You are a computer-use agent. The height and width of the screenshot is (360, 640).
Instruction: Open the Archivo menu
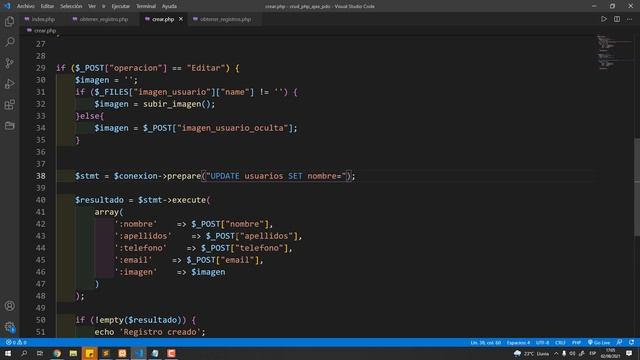click(26, 6)
